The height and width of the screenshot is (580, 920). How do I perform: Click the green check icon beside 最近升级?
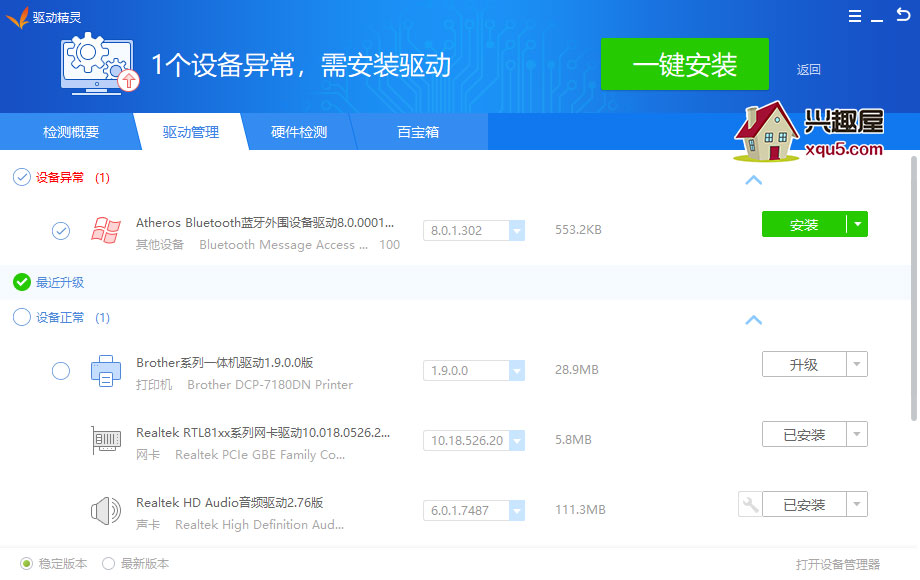point(22,282)
